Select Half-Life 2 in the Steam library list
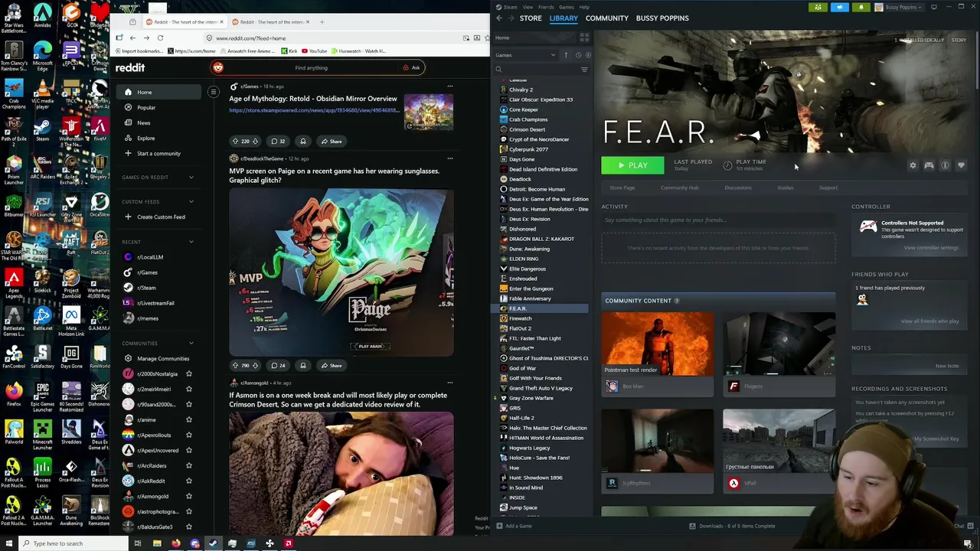980x551 pixels. 521,418
